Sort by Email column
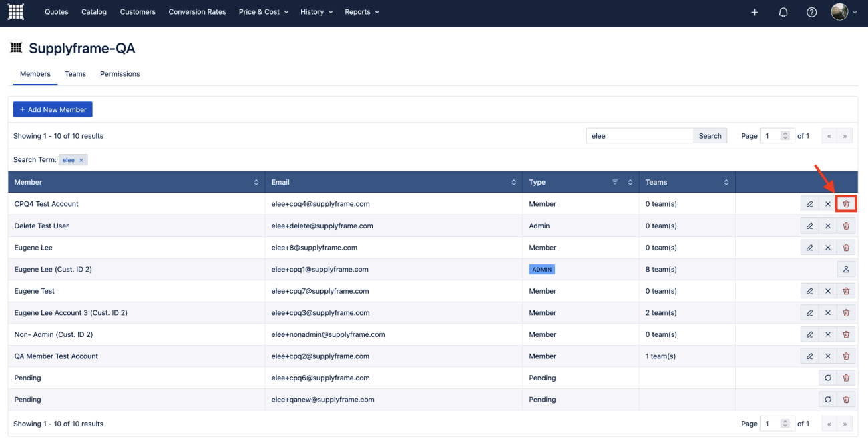Image resolution: width=868 pixels, height=439 pixels. (513, 182)
